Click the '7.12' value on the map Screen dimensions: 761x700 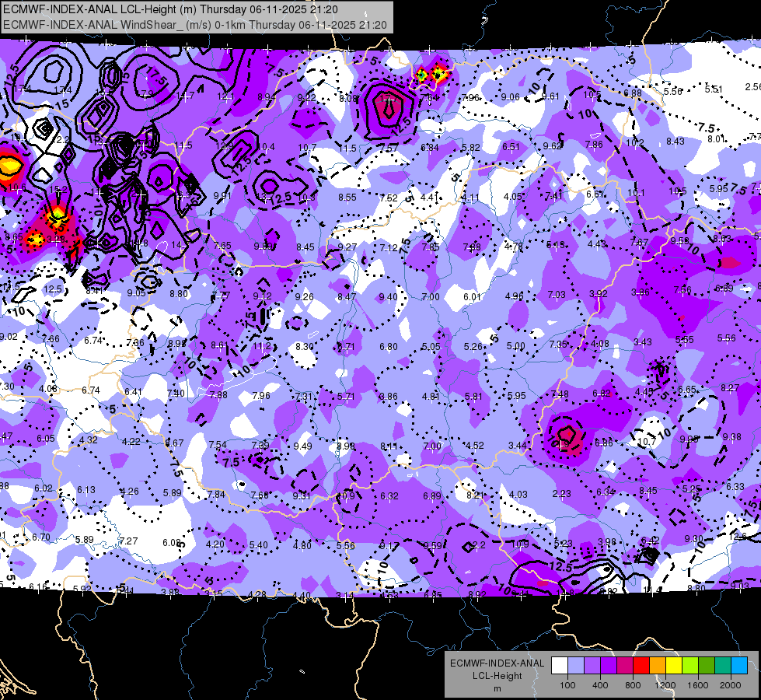389,248
